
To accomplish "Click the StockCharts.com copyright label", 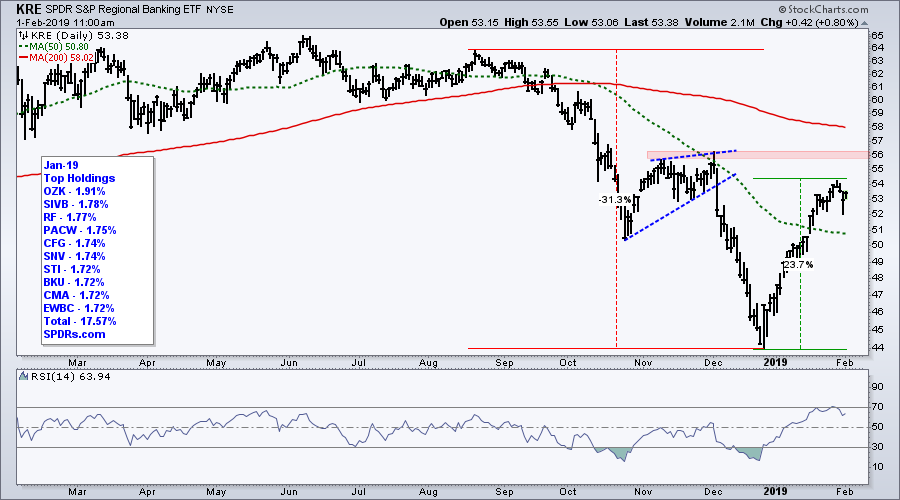I will point(823,9).
